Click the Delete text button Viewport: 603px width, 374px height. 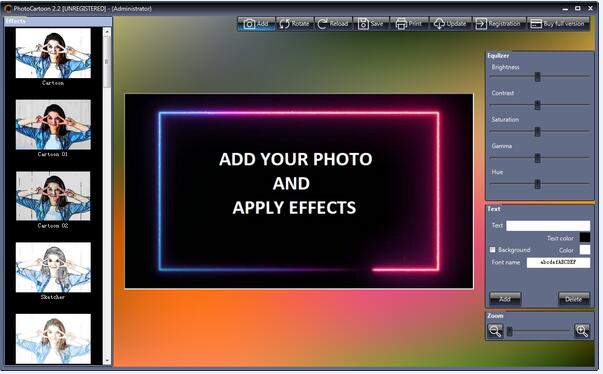(x=573, y=299)
